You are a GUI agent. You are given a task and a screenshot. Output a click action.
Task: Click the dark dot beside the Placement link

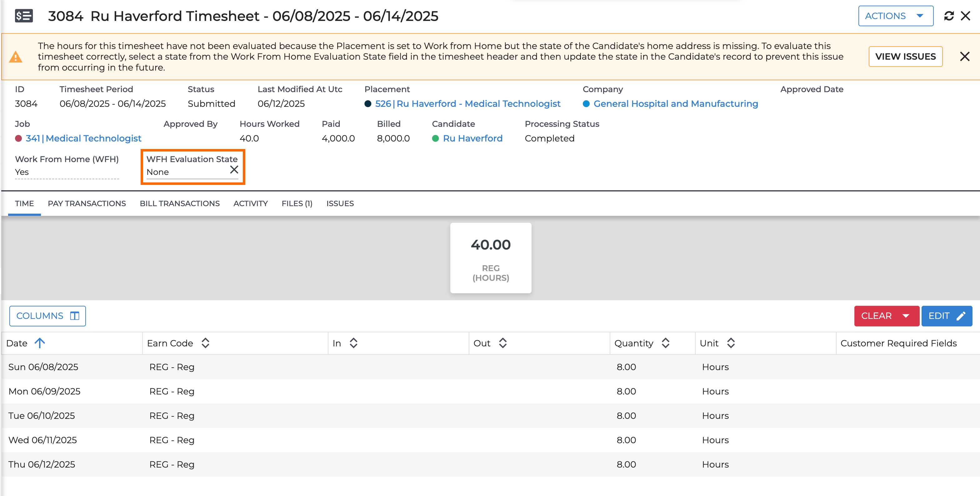pyautogui.click(x=368, y=104)
